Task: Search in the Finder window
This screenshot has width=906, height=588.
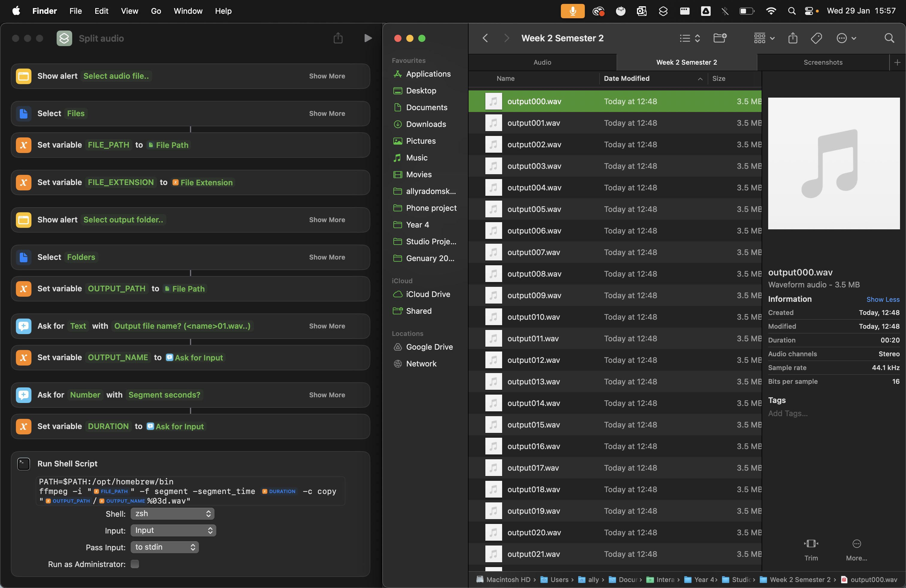Action: pyautogui.click(x=889, y=38)
